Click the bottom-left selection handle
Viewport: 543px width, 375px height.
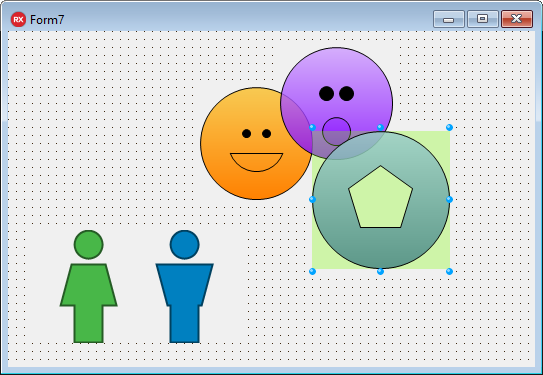312,271
